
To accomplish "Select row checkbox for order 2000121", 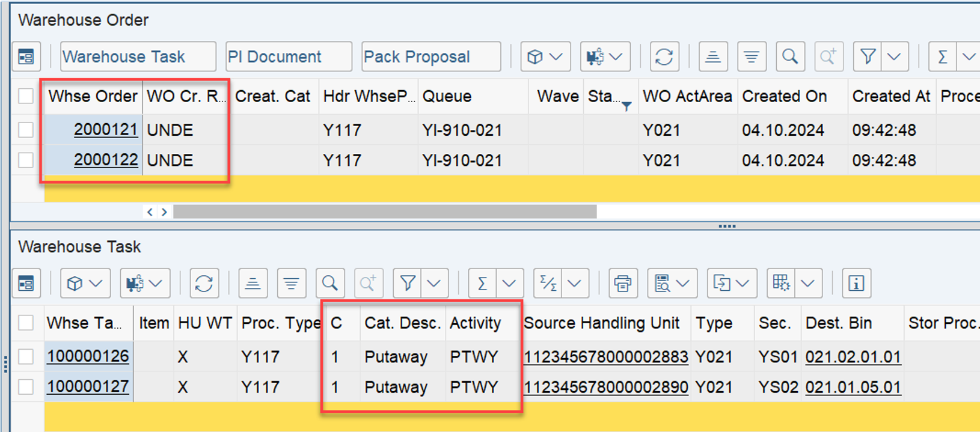I will point(26,130).
